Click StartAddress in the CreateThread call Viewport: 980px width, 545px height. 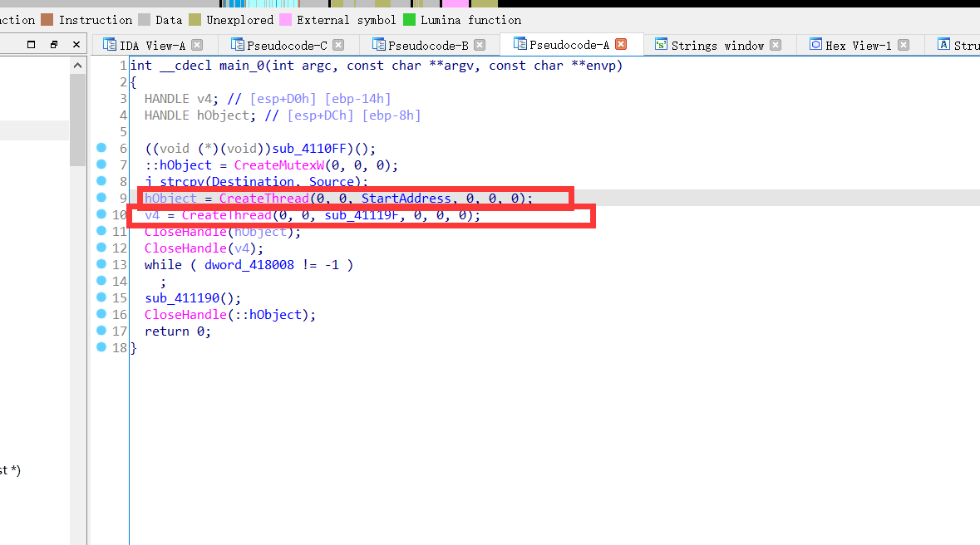tap(406, 199)
